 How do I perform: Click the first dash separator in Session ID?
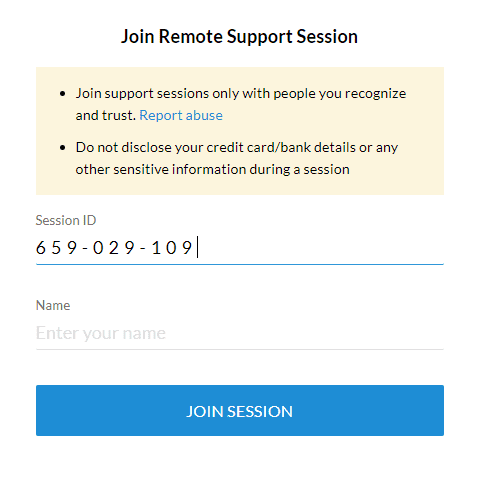85,249
